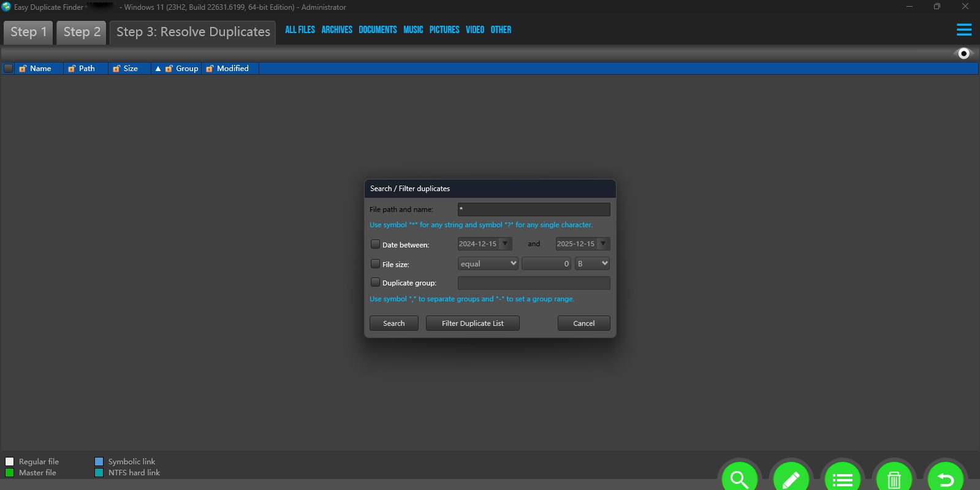Click the green trash delete icon
This screenshot has width=980, height=490.
pos(894,478)
